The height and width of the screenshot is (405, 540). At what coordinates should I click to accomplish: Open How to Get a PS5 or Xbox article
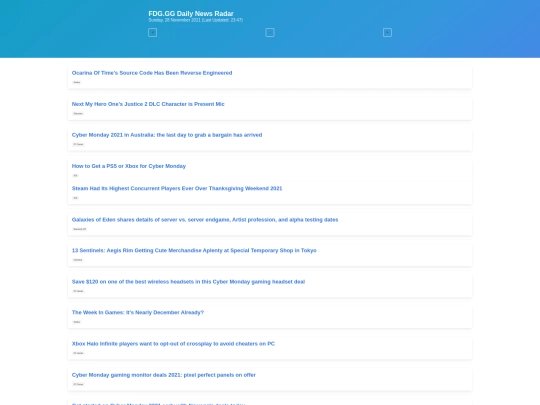[x=129, y=166]
